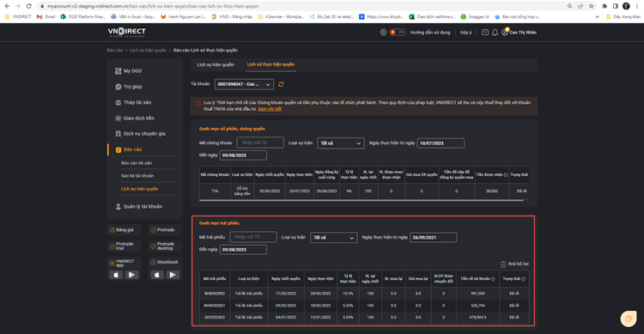This screenshot has width=644, height=334.
Task: Click Google Play icon under VNDIRECT app
Action: pos(132,275)
